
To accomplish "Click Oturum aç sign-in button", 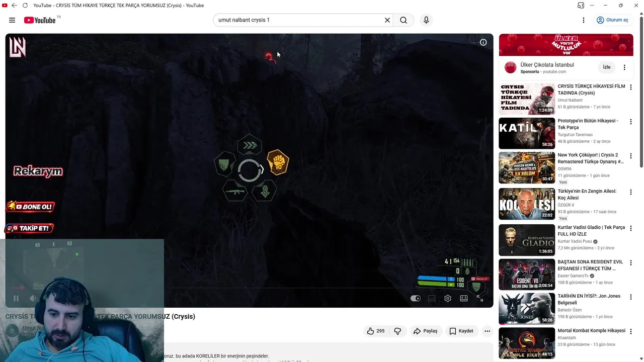I will point(612,20).
